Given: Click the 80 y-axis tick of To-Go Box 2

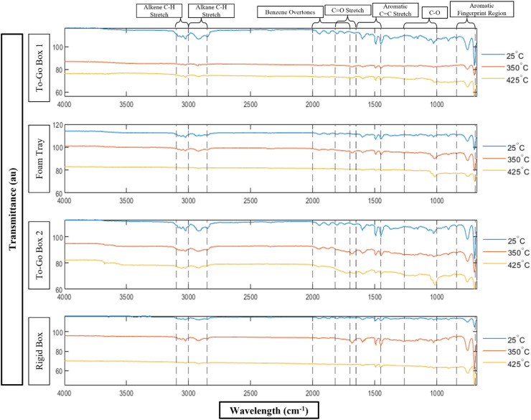Looking at the screenshot, I should click(x=60, y=263).
